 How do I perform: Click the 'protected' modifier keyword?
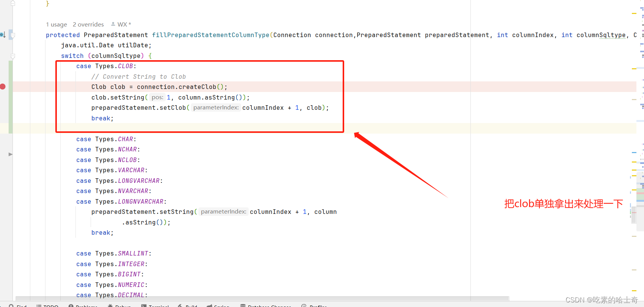pyautogui.click(x=63, y=35)
